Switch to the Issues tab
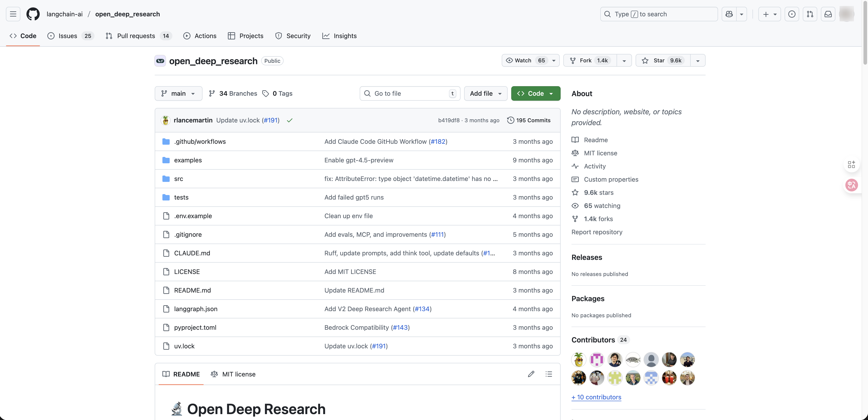The width and height of the screenshot is (868, 420). (x=70, y=36)
